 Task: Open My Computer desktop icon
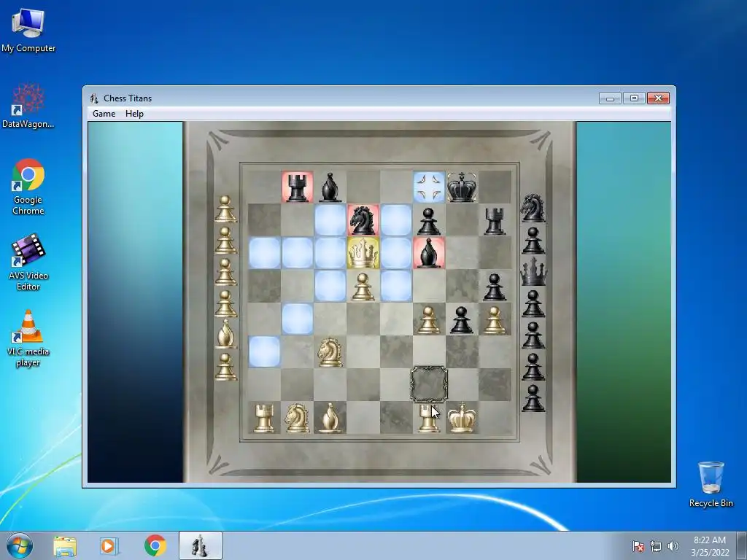pos(28,29)
